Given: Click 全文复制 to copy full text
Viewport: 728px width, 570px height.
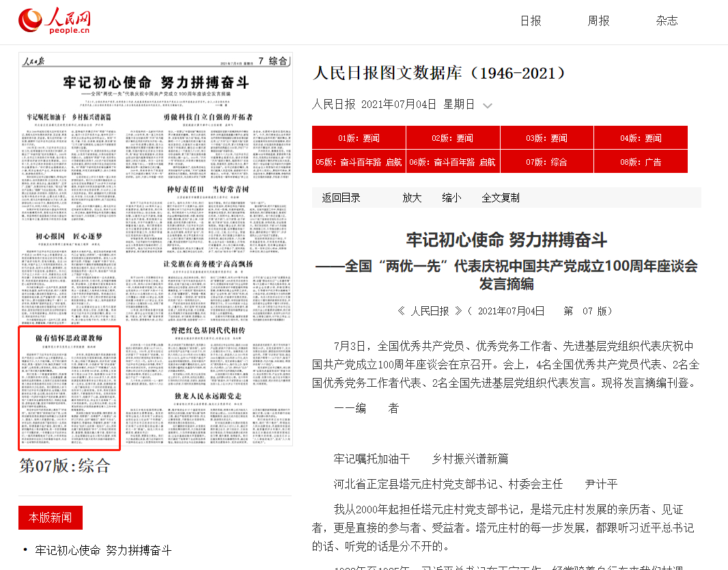Looking at the screenshot, I should 501,198.
